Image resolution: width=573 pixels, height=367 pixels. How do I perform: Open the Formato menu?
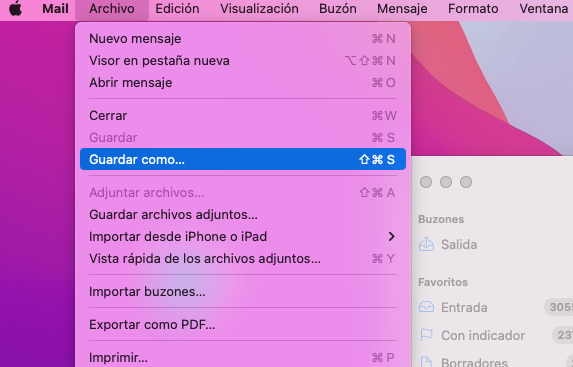coord(473,8)
